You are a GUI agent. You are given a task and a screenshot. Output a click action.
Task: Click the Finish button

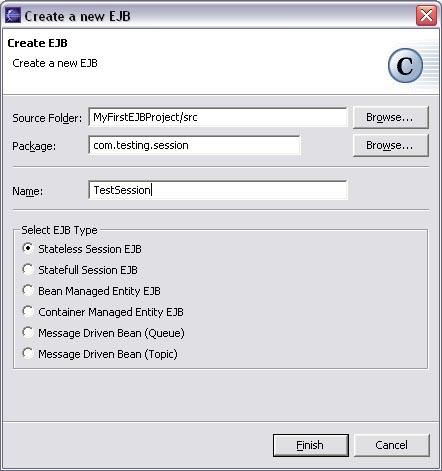pos(310,445)
